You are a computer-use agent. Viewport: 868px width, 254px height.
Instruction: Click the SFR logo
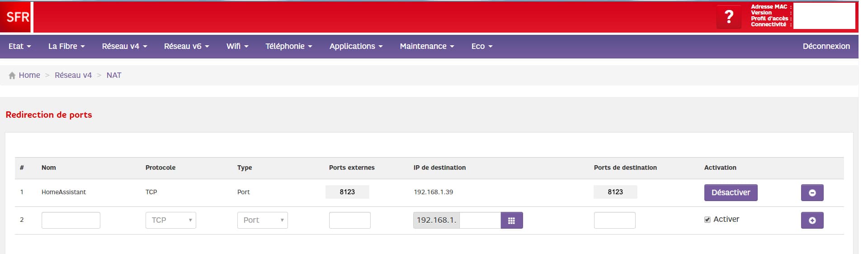coord(16,17)
